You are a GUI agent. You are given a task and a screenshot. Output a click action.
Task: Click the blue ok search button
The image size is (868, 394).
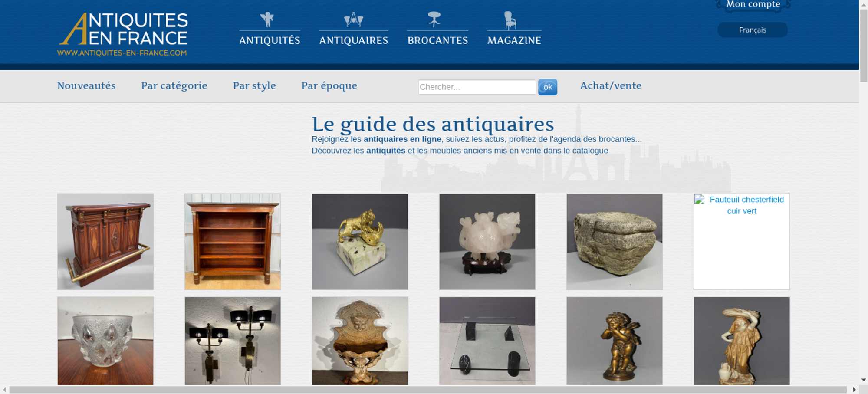tap(548, 87)
